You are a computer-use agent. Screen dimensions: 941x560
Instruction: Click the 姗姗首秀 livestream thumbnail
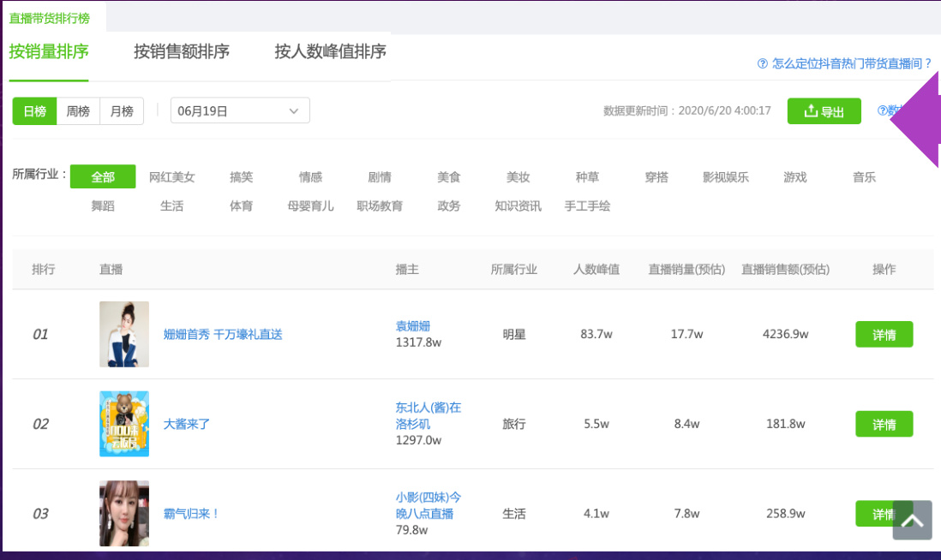coord(124,334)
